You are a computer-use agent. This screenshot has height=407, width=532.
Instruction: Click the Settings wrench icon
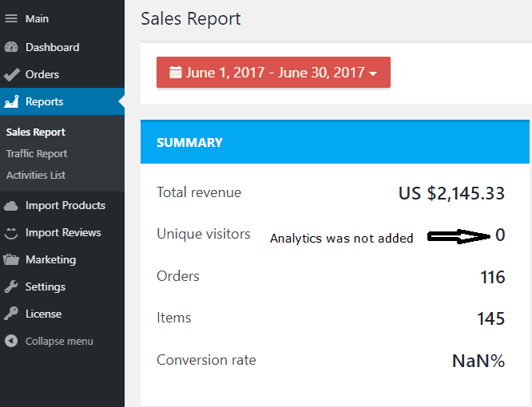[x=11, y=286]
